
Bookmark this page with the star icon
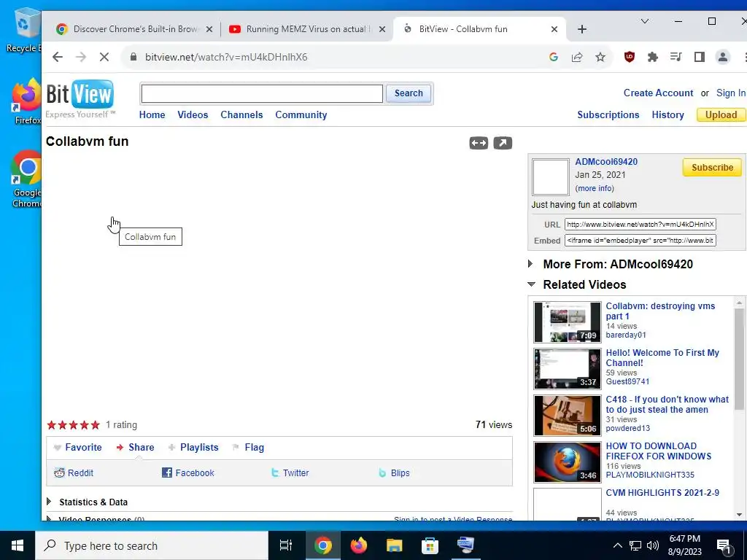[600, 57]
